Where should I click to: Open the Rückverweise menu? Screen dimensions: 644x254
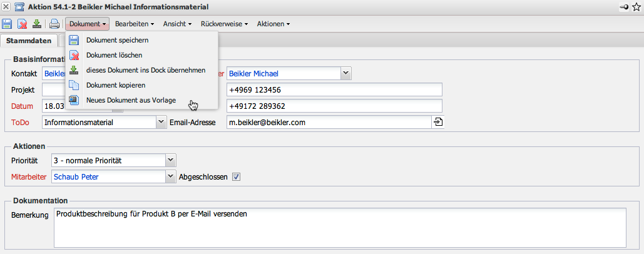pos(225,24)
